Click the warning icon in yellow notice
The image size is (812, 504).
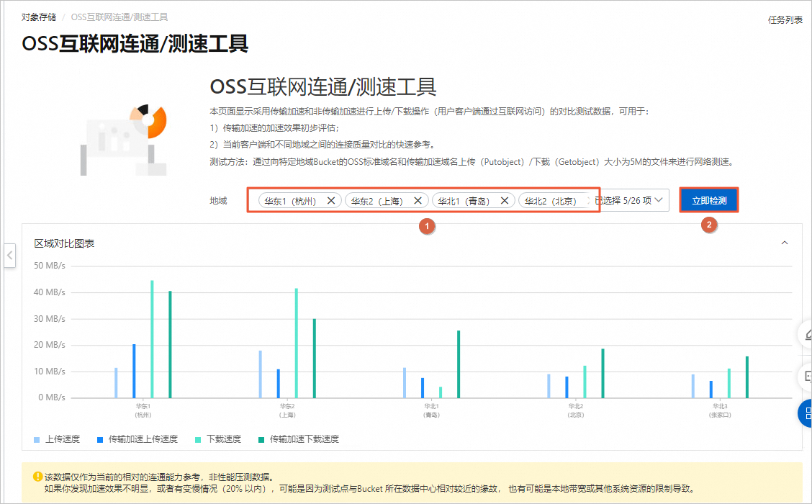tap(38, 477)
